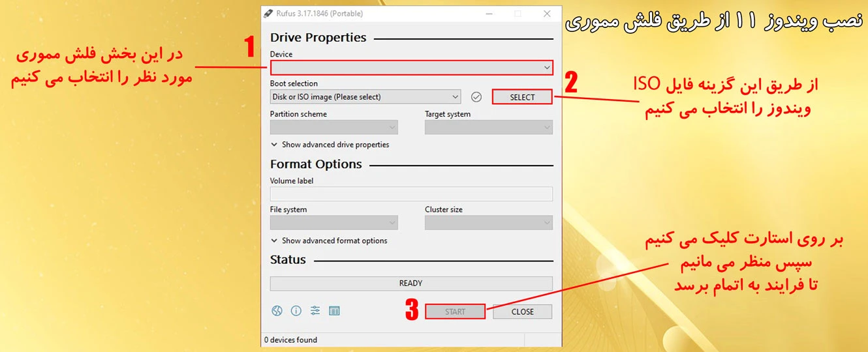
Task: Click the Rufus 3.17.1846 (Portable) title text
Action: [x=319, y=14]
